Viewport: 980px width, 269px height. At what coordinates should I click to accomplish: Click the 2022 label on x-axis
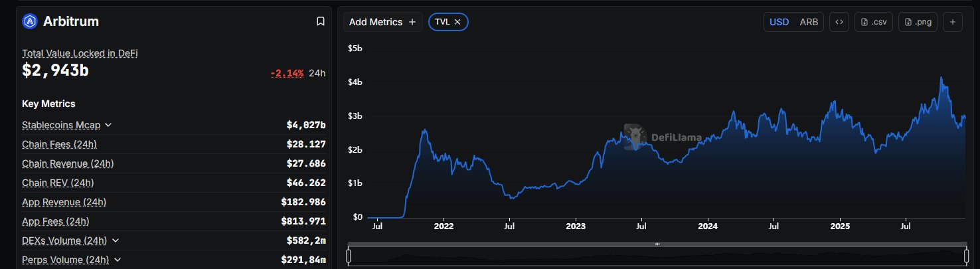pyautogui.click(x=444, y=226)
